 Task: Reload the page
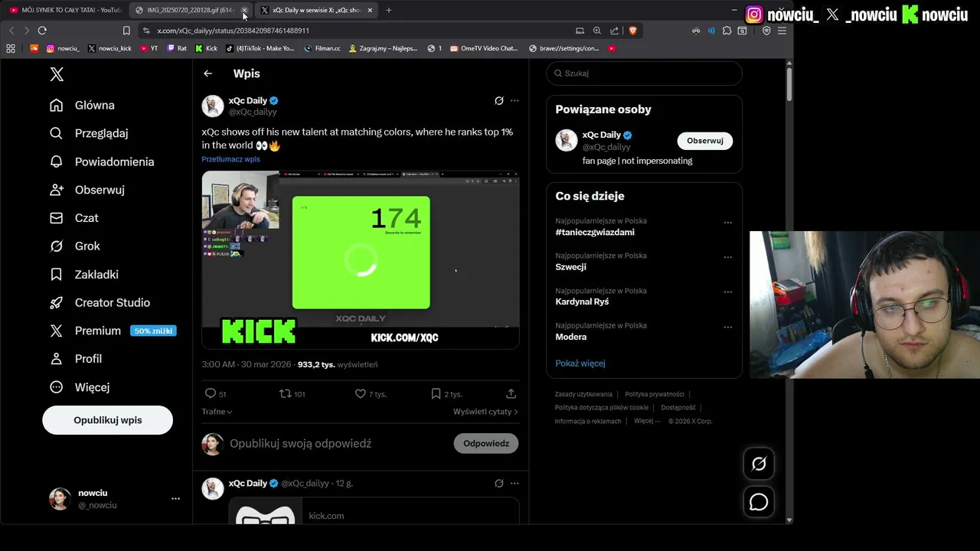(42, 31)
